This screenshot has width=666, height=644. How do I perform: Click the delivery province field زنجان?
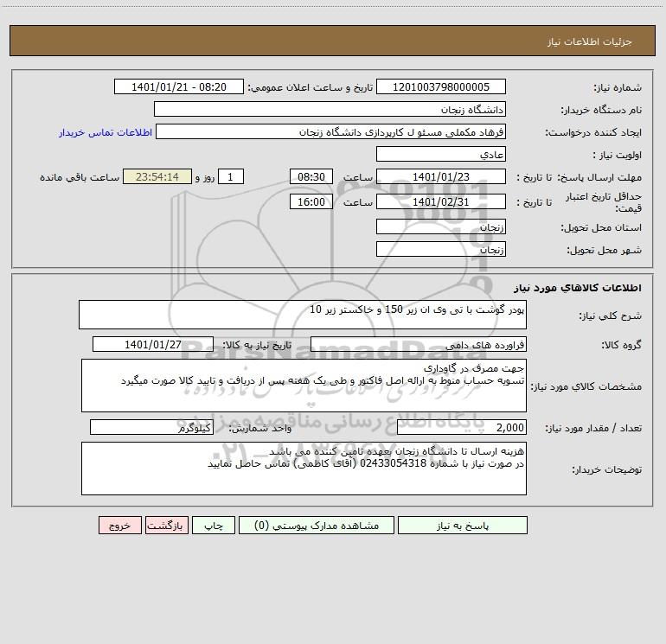pyautogui.click(x=441, y=227)
